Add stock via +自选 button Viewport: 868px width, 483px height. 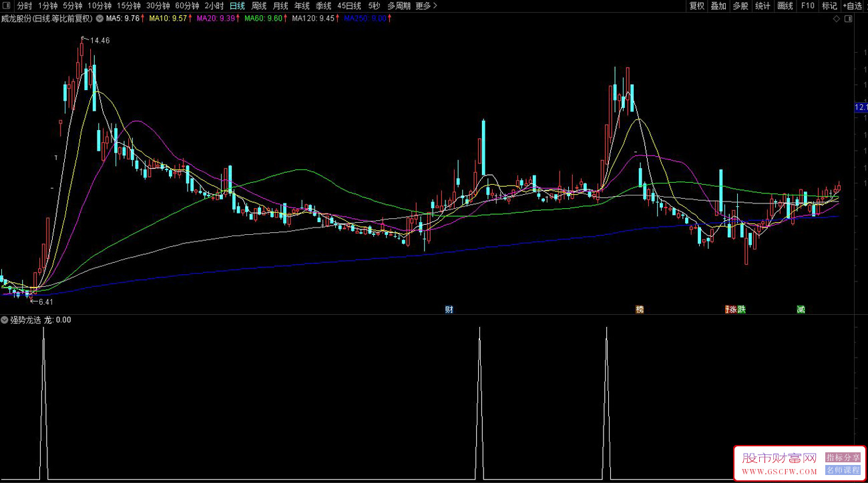853,6
